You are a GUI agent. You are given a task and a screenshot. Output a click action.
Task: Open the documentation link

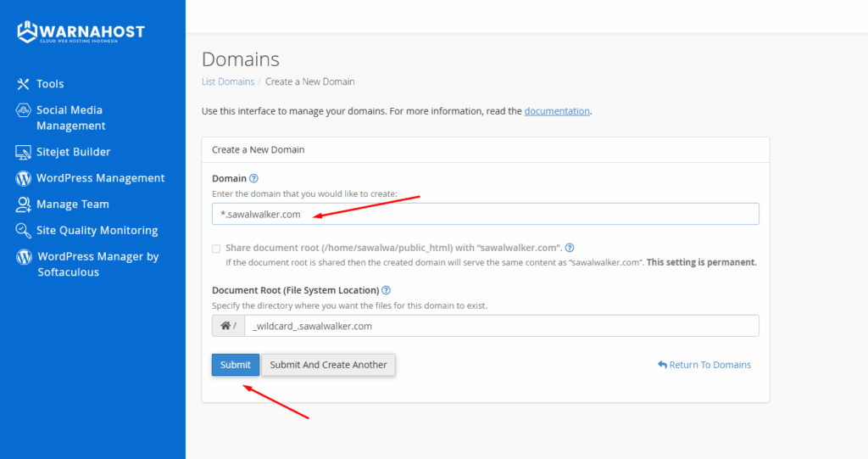[x=556, y=111]
